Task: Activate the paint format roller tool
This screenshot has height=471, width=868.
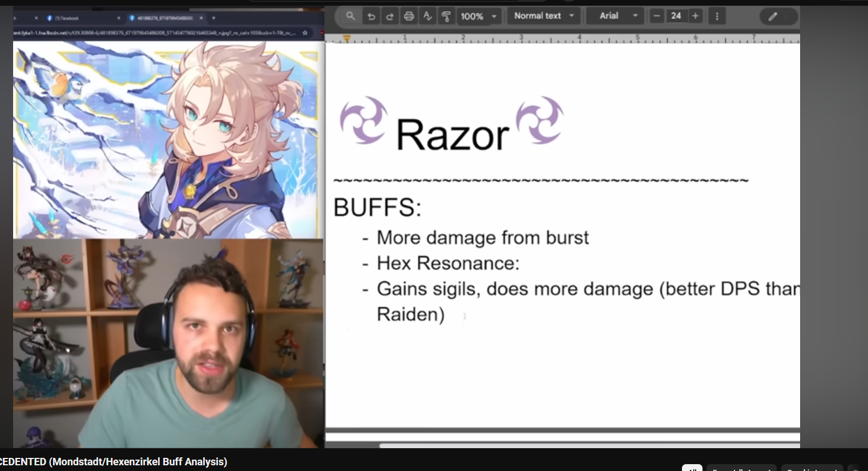Action: click(x=446, y=16)
